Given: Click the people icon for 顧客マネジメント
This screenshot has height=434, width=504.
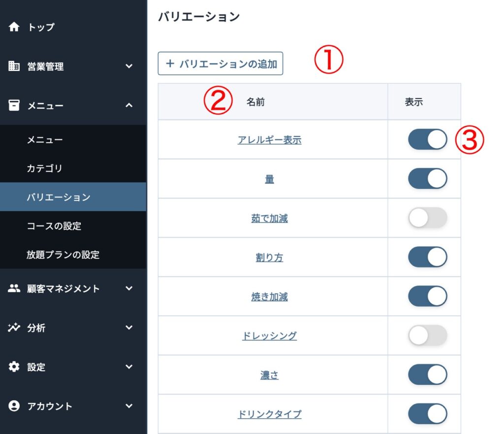Looking at the screenshot, I should coord(14,289).
